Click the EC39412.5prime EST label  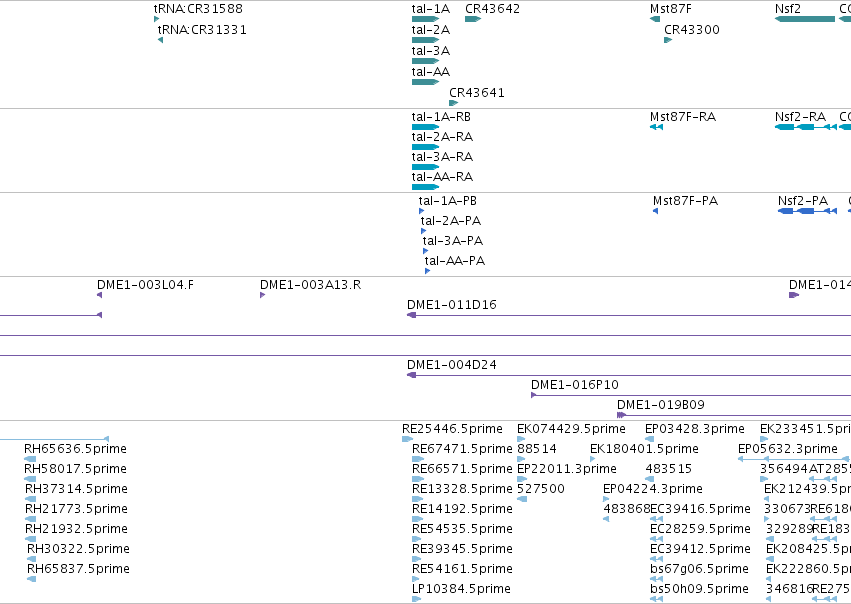701,549
